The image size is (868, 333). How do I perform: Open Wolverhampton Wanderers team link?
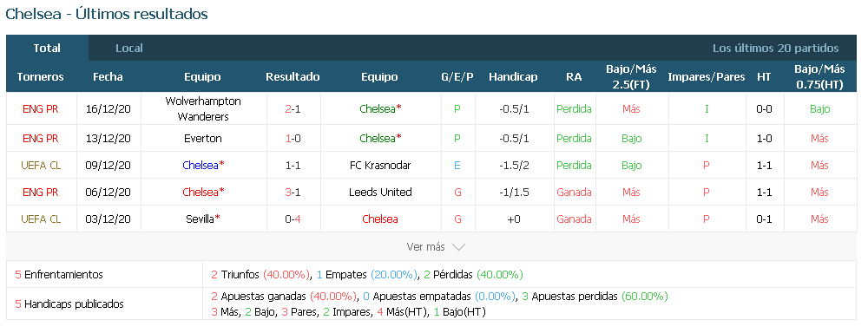pyautogui.click(x=203, y=109)
